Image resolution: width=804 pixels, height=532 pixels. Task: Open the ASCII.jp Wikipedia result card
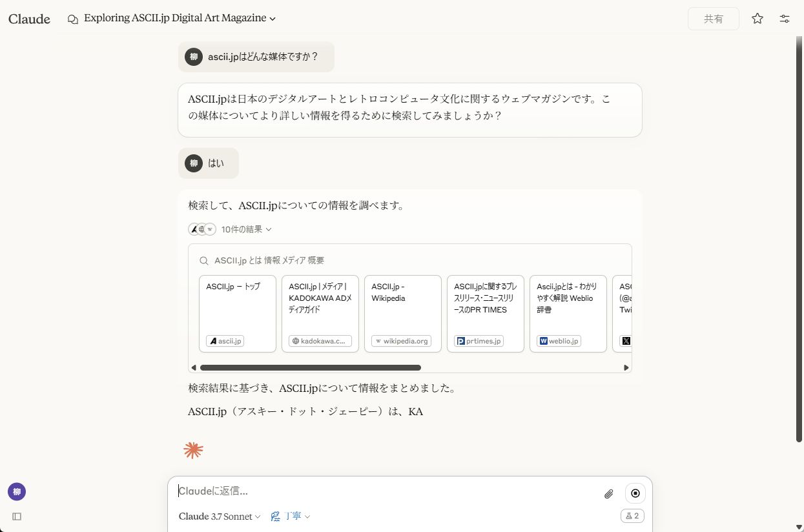tap(403, 314)
